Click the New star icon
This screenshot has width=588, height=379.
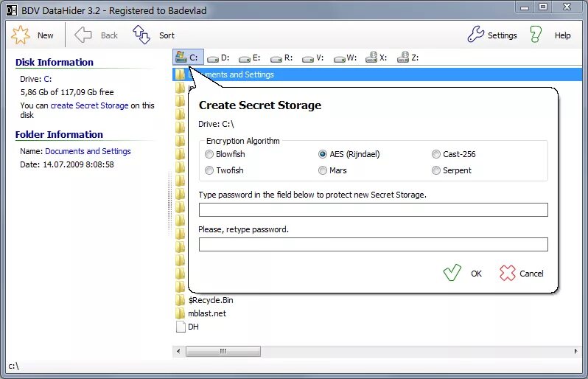[x=20, y=35]
